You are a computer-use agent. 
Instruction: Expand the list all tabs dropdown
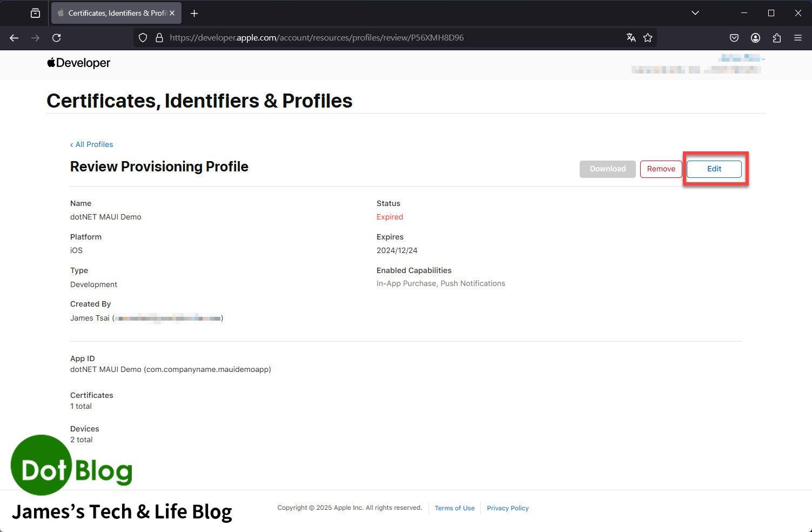pos(695,13)
